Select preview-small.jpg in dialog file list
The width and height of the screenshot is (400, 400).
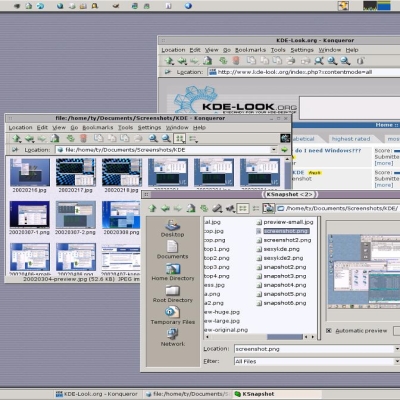click(285, 222)
